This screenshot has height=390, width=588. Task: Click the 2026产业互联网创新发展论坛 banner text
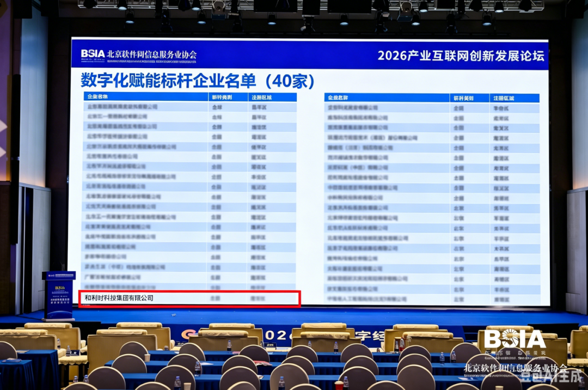461,56
